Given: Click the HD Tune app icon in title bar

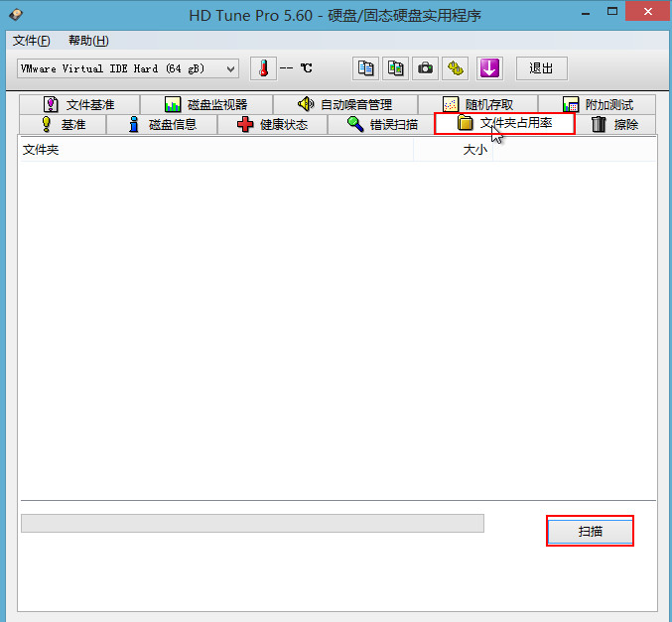Looking at the screenshot, I should (16, 15).
